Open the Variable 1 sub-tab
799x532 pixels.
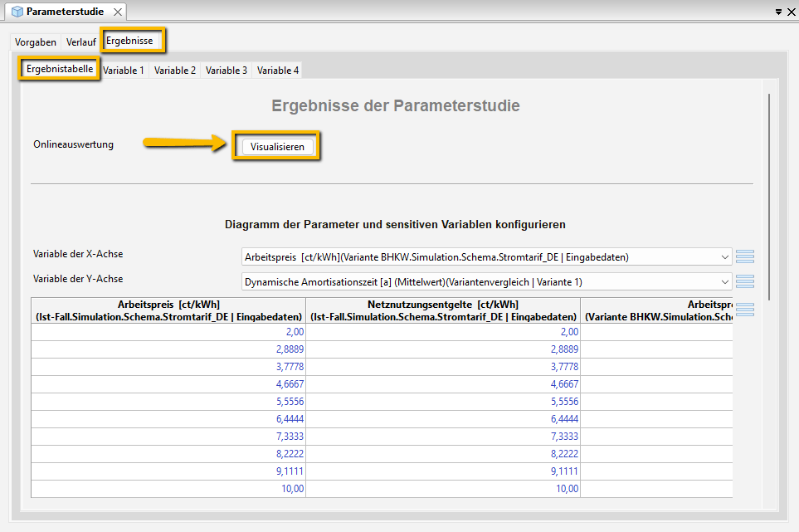124,71
